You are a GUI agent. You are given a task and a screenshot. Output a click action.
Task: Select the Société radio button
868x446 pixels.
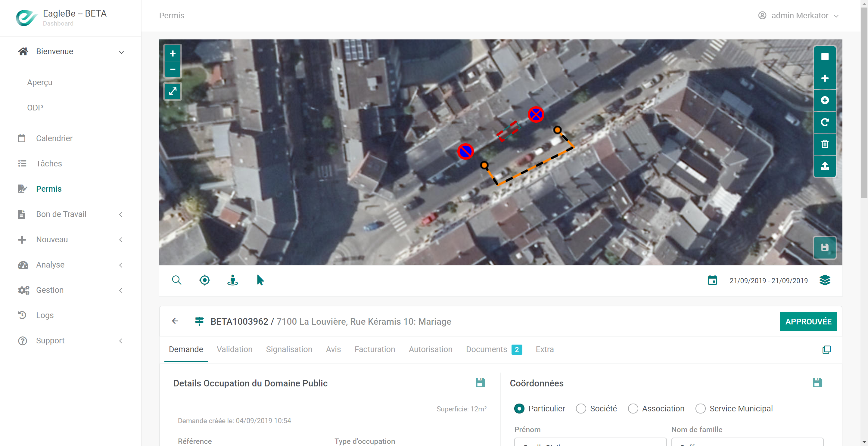(580, 409)
